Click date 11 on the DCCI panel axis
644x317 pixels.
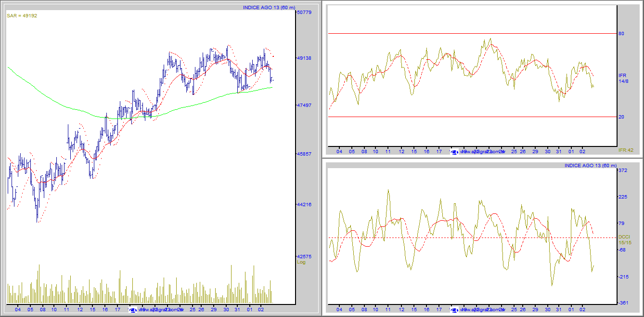point(388,310)
